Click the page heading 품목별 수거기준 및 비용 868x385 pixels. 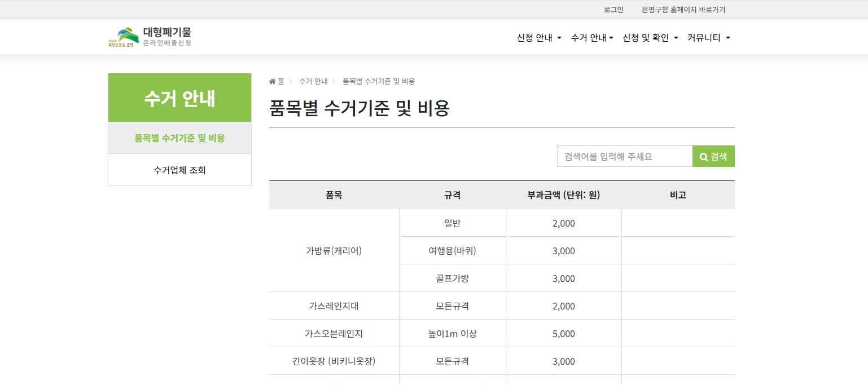[360, 108]
